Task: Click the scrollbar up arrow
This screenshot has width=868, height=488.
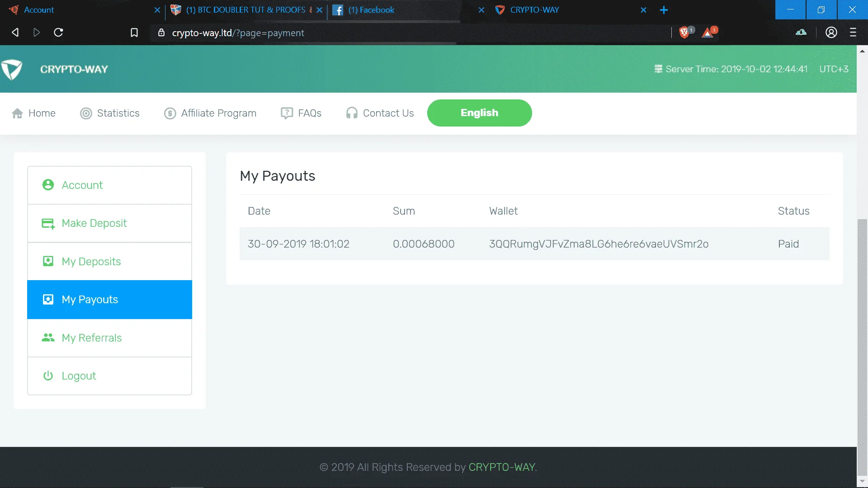Action: [862, 51]
